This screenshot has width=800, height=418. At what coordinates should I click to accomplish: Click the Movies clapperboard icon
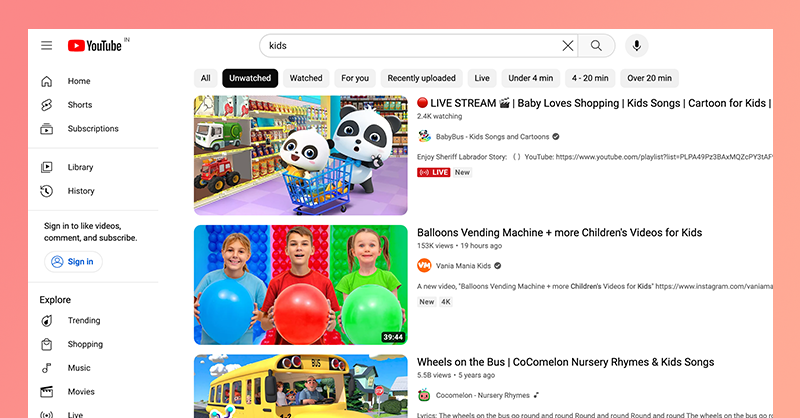pos(46,392)
